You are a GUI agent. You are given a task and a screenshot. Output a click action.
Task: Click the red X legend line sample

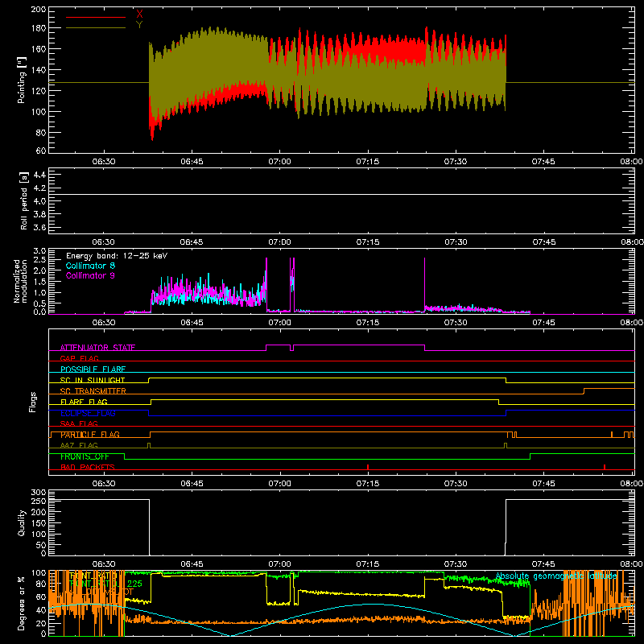[96, 17]
